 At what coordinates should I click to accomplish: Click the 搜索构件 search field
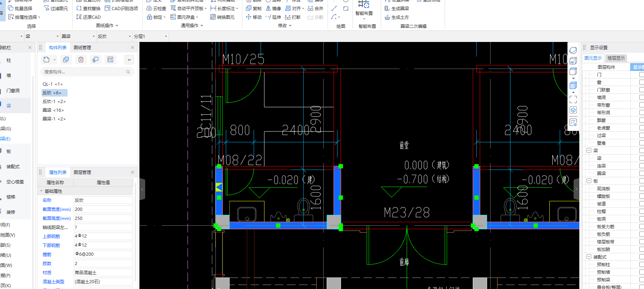coord(87,72)
